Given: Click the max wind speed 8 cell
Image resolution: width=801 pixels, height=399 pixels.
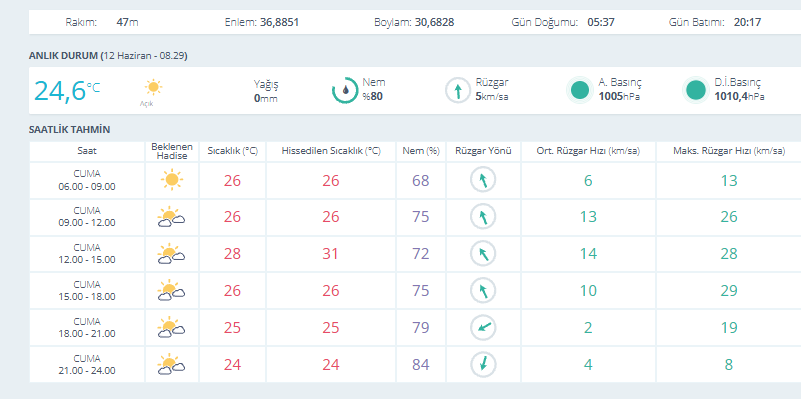Looking at the screenshot, I should pos(729,364).
